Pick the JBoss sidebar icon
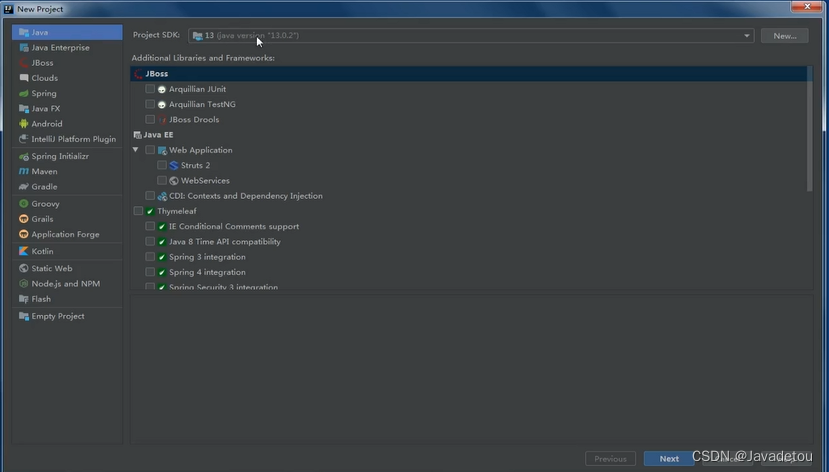Viewport: 829px width, 472px height. (x=24, y=63)
